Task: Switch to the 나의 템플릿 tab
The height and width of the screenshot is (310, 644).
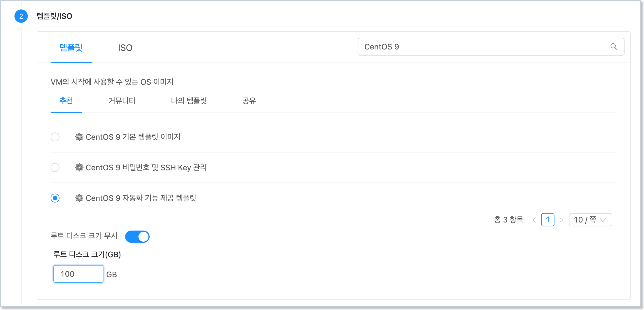Action: [189, 101]
